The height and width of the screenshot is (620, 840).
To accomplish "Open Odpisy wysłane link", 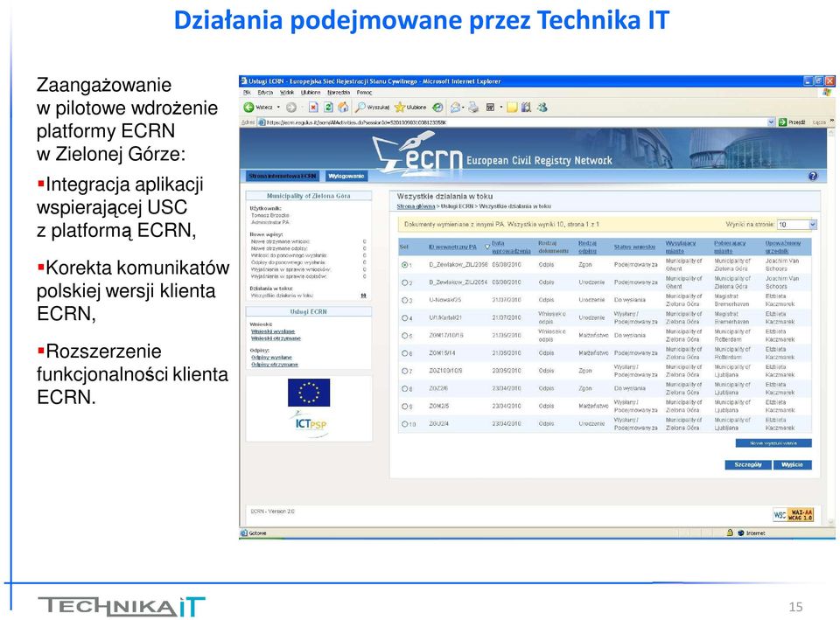I will tap(271, 357).
